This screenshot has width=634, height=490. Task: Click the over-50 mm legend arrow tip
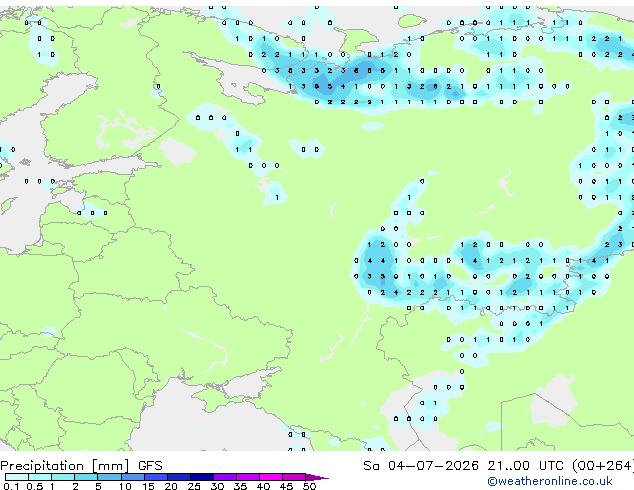tap(317, 477)
